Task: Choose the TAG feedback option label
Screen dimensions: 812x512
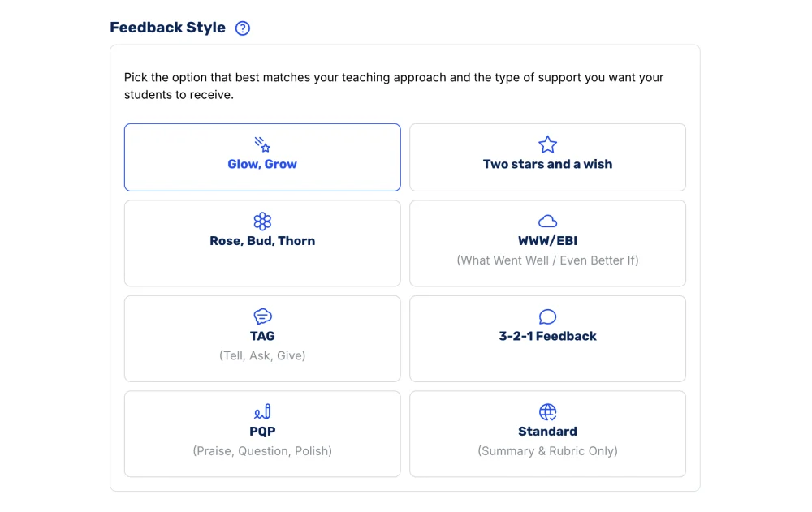Action: pos(262,336)
